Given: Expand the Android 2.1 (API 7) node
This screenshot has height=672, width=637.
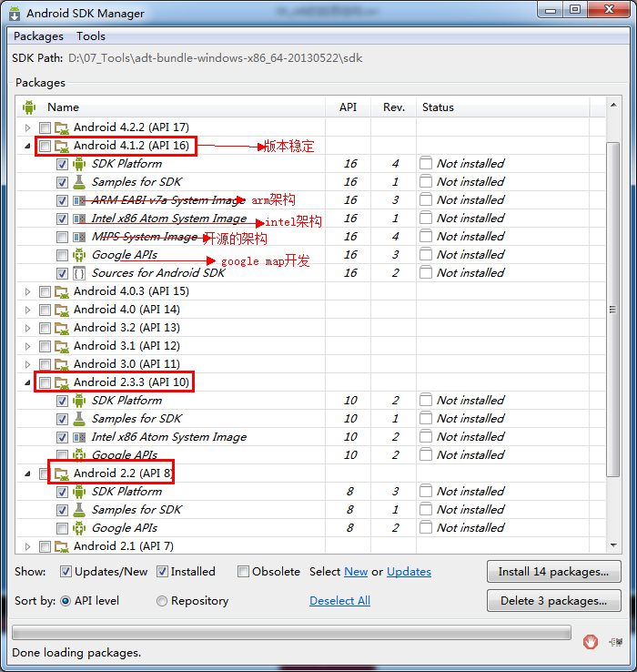Looking at the screenshot, I should click(x=28, y=547).
